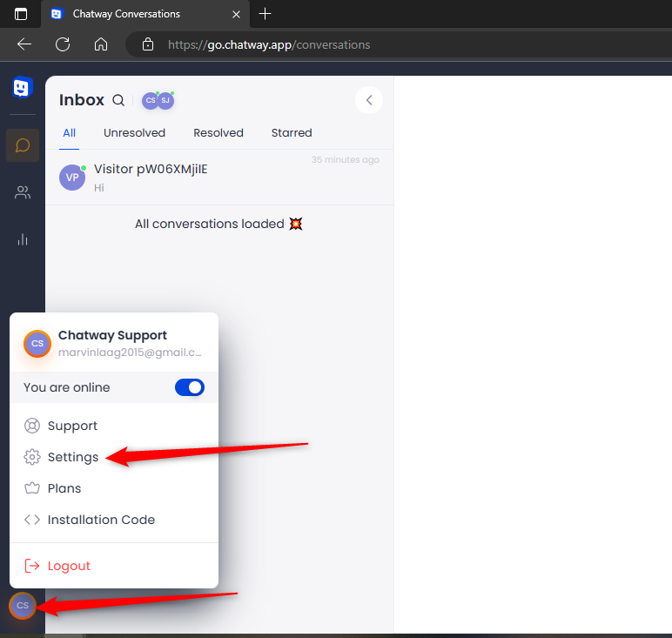Click Logout in the profile menu
Screen dimensions: 672x638
114,566
